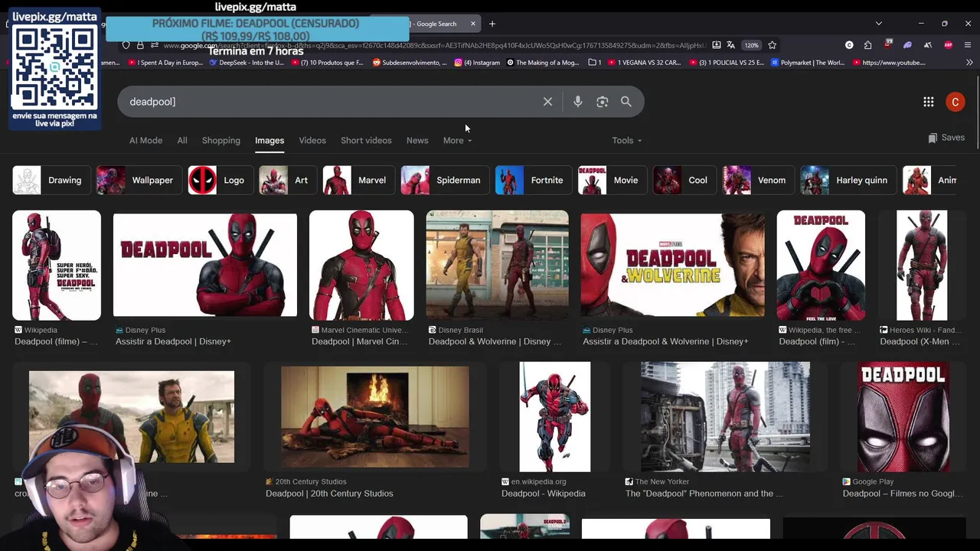
Task: Switch to the All results tab
Action: click(x=182, y=141)
